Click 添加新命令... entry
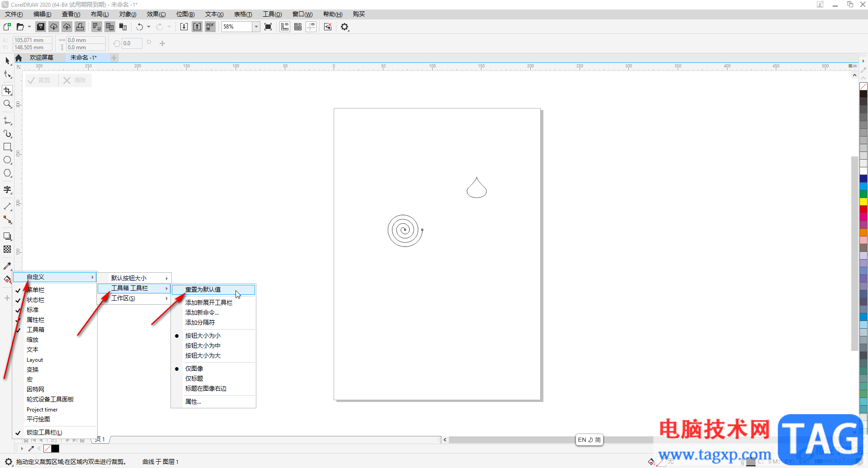This screenshot has height=468, width=868. [213, 312]
